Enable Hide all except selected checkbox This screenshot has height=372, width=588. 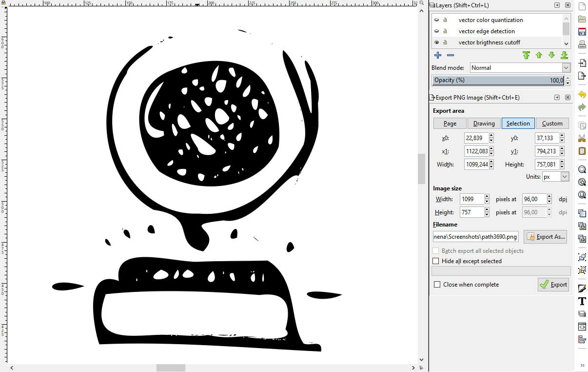click(x=436, y=261)
